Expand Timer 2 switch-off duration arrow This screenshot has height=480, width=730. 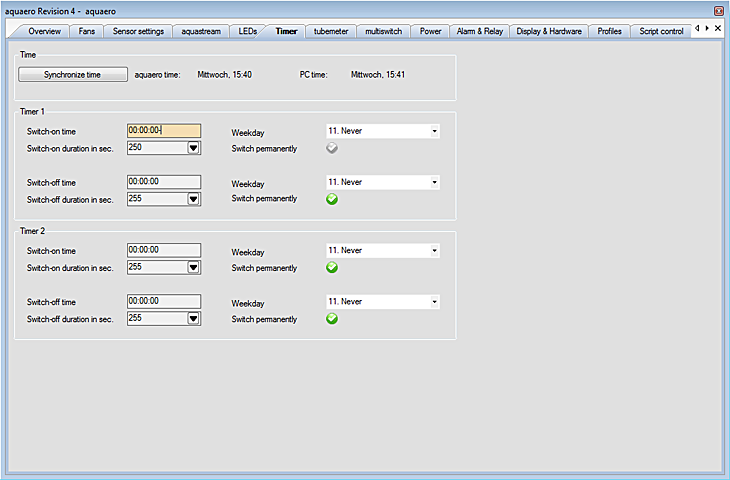pyautogui.click(x=194, y=318)
